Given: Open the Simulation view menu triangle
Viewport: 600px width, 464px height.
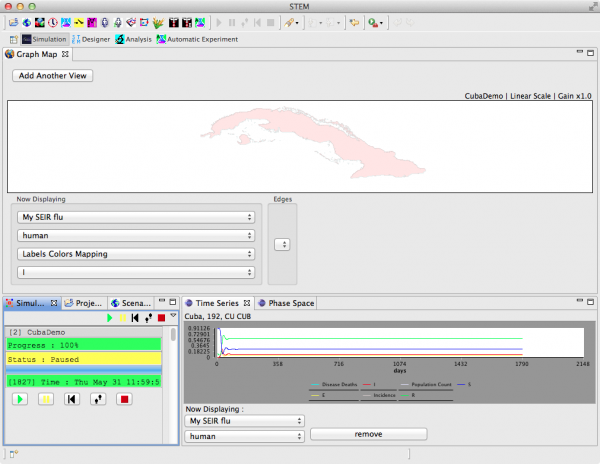Looking at the screenshot, I should (x=172, y=316).
